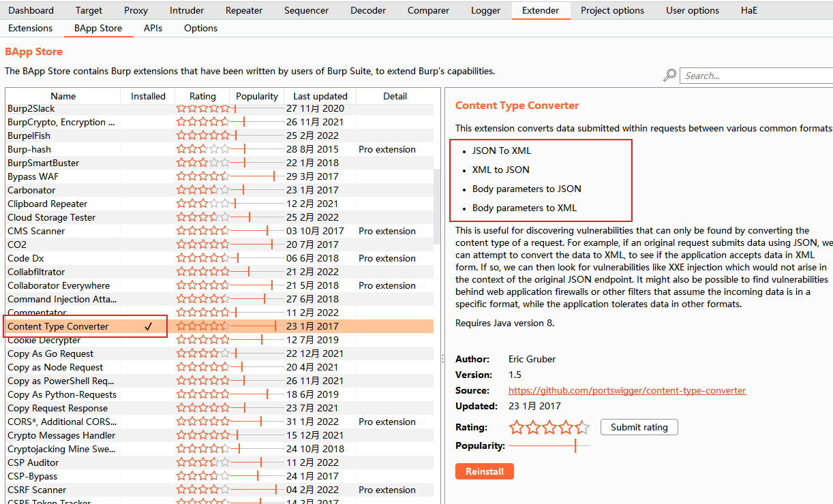Click the popularity bar in the CSRF Scanner row

(x=257, y=490)
